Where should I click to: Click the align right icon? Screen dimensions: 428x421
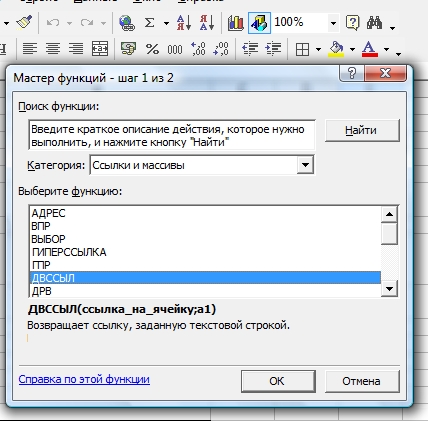click(x=76, y=49)
